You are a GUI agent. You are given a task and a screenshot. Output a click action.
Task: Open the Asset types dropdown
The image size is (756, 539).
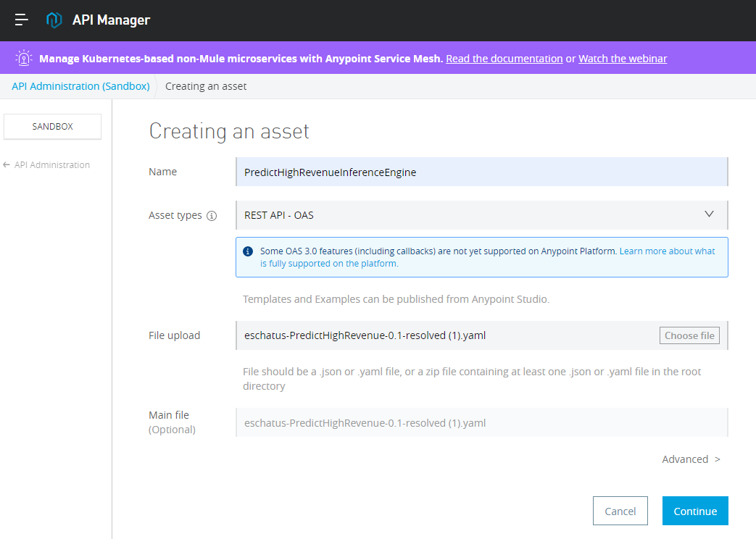click(481, 215)
